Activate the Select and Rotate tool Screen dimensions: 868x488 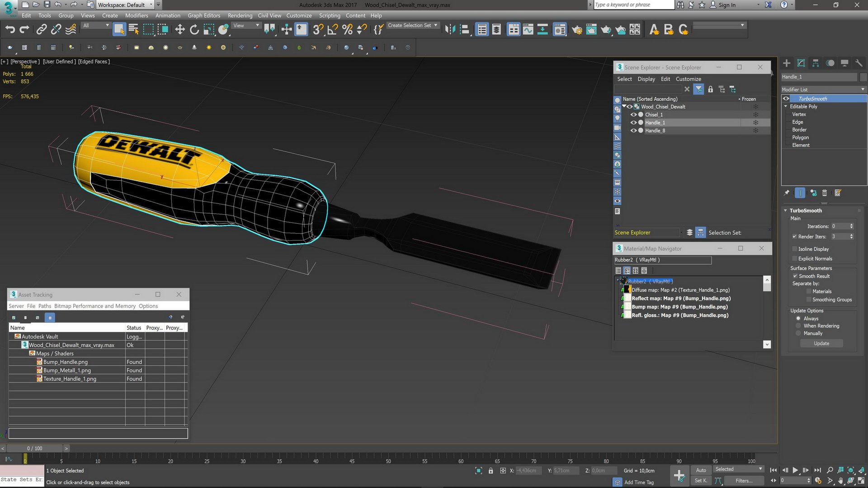point(194,29)
